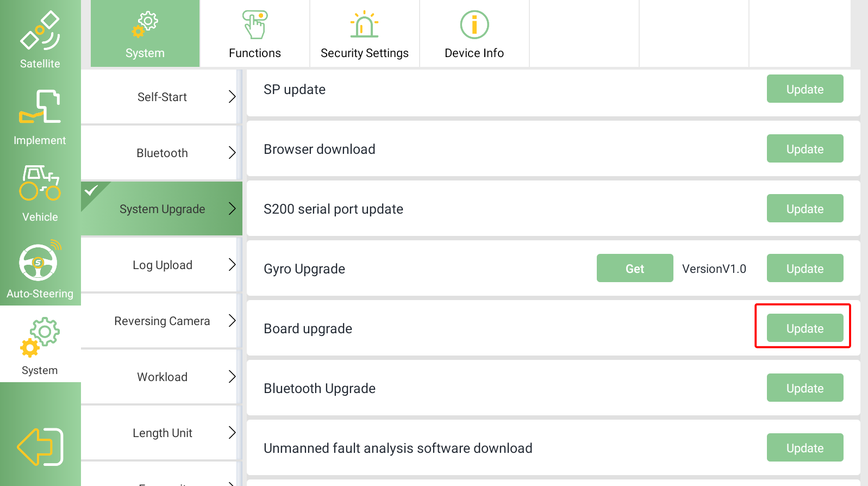Open the Functions tab hand icon
The height and width of the screenshot is (486, 868).
tap(254, 25)
